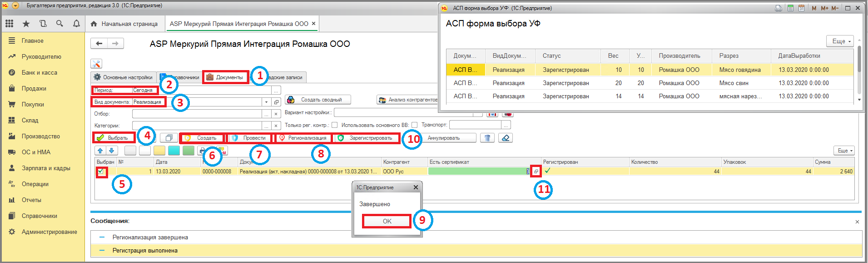Click Создать сводный button
This screenshot has height=263, width=868.
(x=318, y=100)
